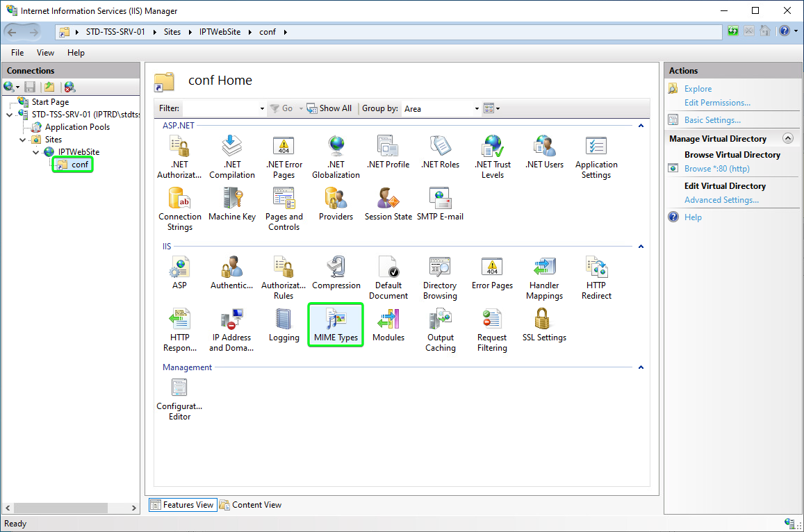Browse *:80 (http) link
Image resolution: width=804 pixels, height=532 pixels.
[x=717, y=169]
